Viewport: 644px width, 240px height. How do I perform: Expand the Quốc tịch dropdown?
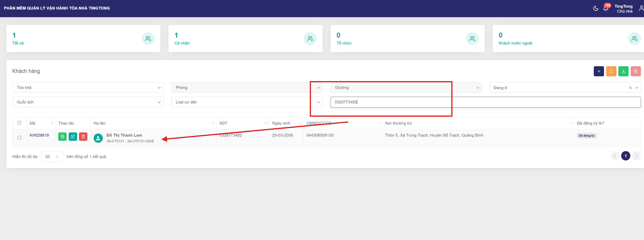coord(88,102)
